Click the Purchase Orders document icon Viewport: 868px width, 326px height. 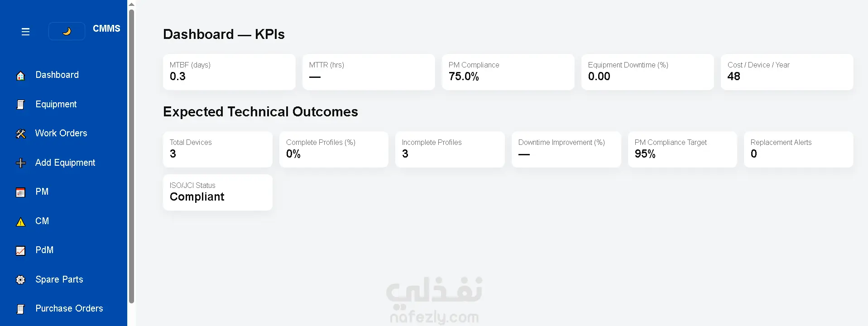coord(20,309)
